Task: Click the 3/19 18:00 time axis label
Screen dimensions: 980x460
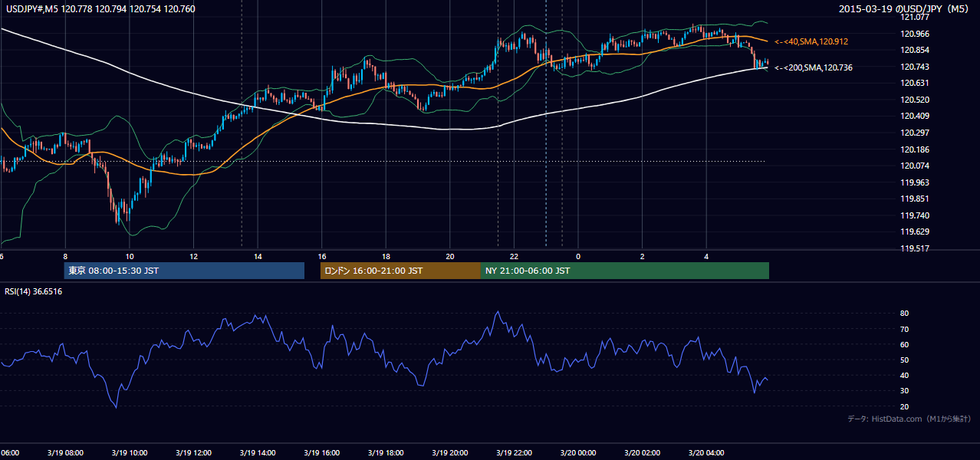Action: click(x=386, y=453)
